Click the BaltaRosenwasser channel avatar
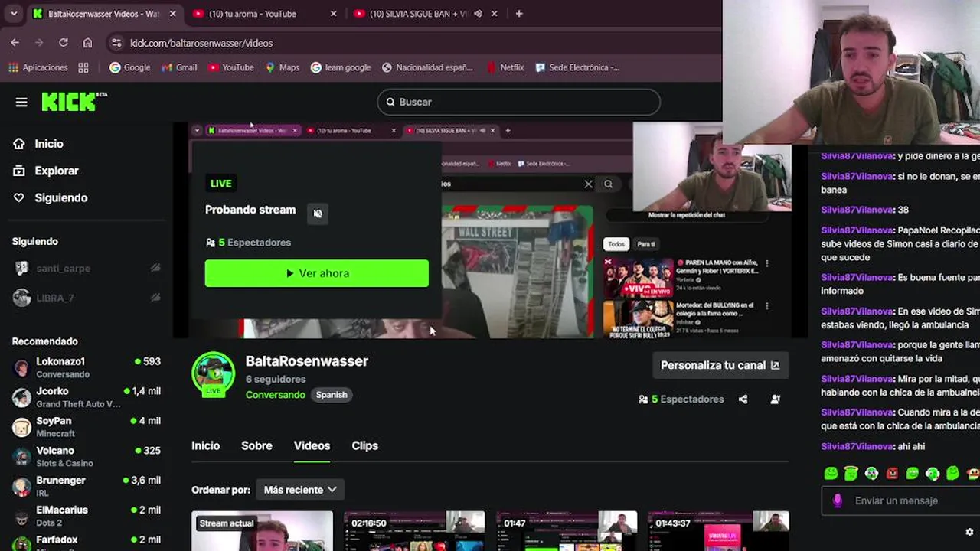 pyautogui.click(x=214, y=373)
